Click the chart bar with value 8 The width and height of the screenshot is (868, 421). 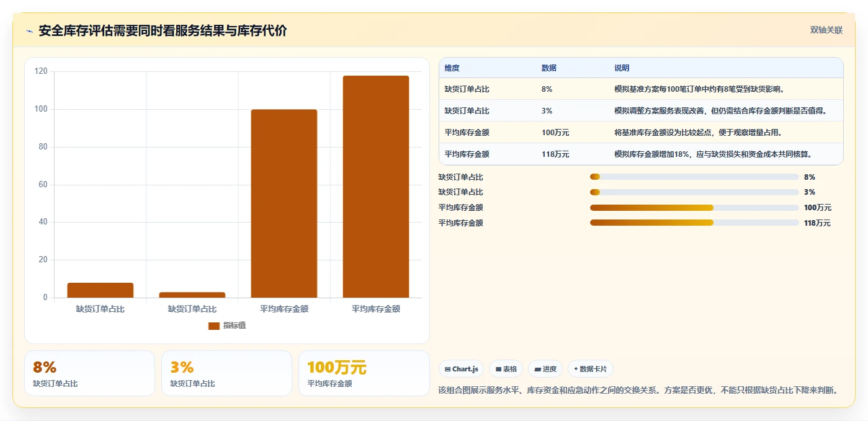[x=101, y=290]
